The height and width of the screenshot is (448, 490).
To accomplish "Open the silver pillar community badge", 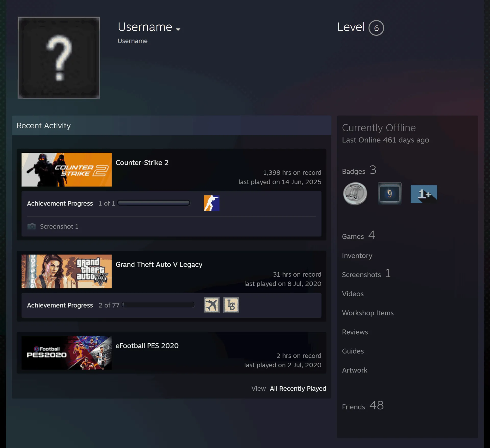I will (x=355, y=194).
